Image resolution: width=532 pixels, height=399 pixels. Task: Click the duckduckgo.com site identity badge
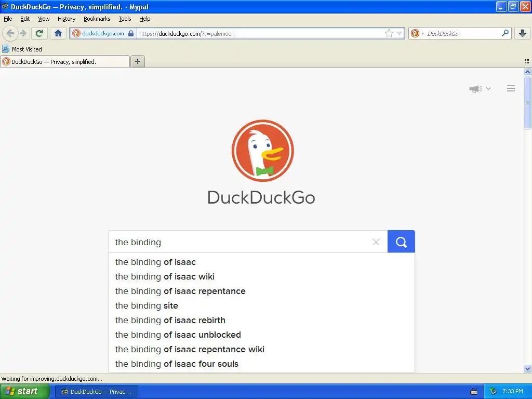click(103, 33)
